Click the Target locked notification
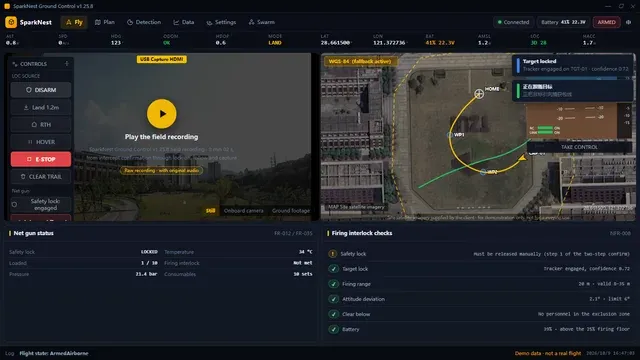 click(x=573, y=65)
